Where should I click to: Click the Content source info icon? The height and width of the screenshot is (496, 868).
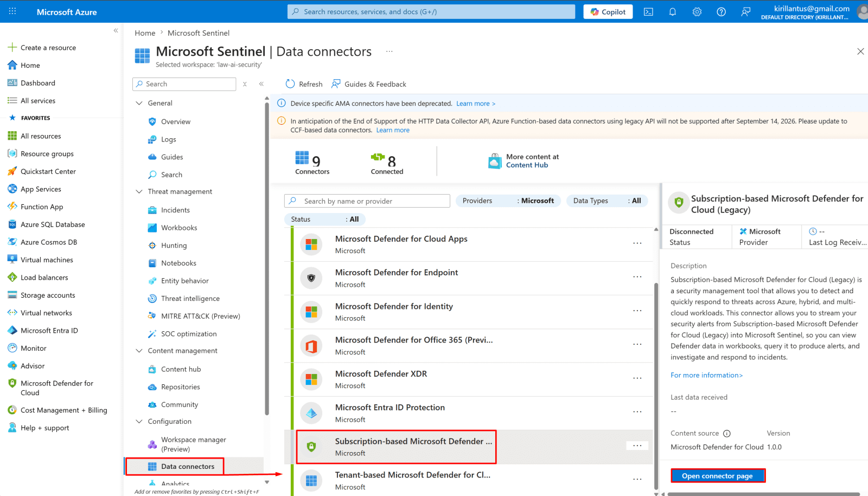click(x=727, y=434)
